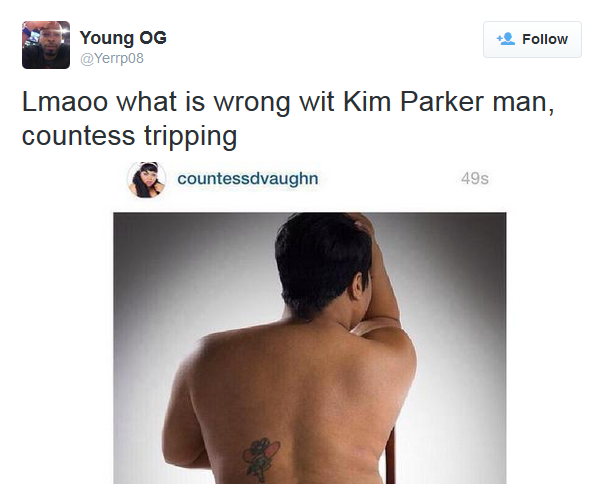This screenshot has height=484, width=606.
Task: Click the red pole beside the person
Action: pyautogui.click(x=390, y=456)
